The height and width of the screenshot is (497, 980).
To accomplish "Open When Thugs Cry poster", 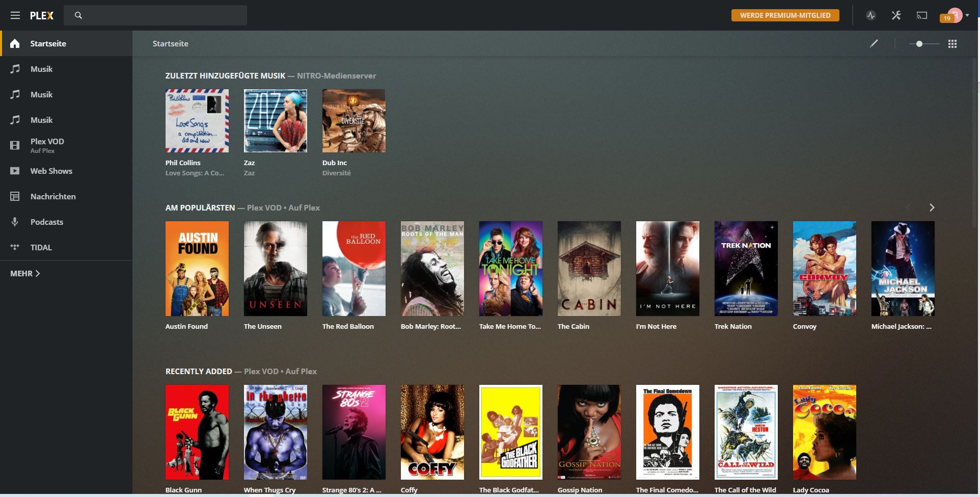I will pos(276,432).
